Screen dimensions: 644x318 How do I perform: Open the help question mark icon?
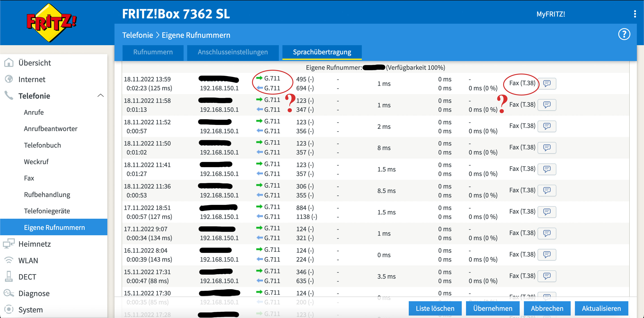click(624, 34)
